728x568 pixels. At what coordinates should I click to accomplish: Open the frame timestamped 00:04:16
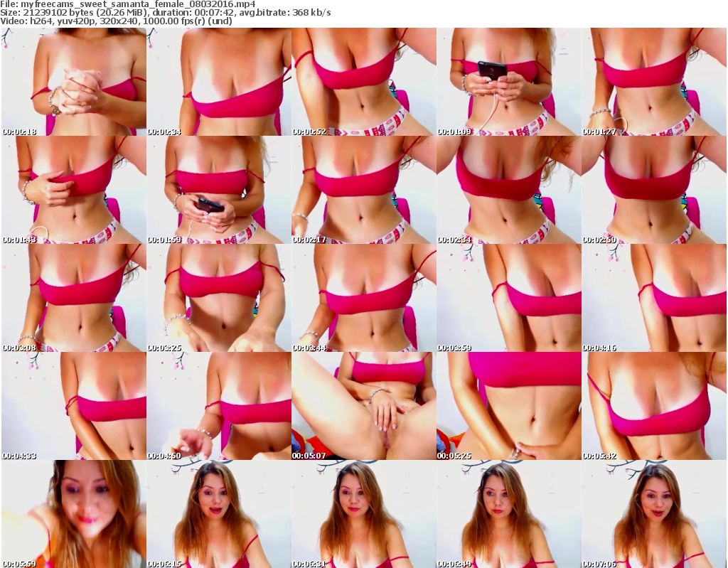pyautogui.click(x=654, y=298)
